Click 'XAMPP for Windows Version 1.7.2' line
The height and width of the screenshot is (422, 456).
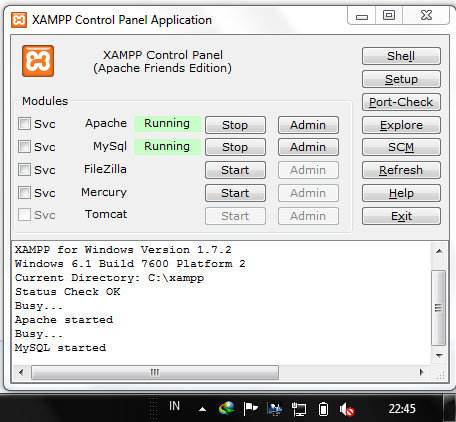click(x=123, y=250)
